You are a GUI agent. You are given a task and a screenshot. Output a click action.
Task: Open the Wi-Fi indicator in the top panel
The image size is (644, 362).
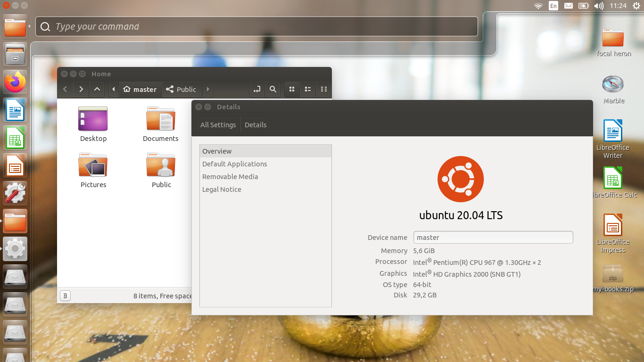pos(537,6)
